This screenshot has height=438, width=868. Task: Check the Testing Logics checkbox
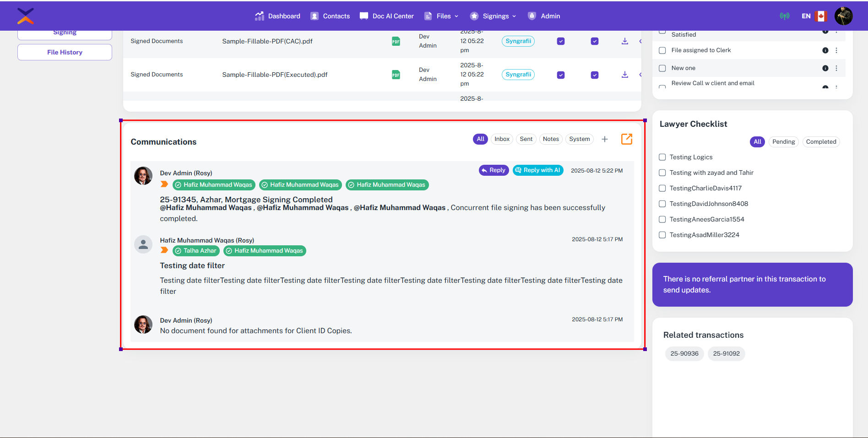[662, 157]
